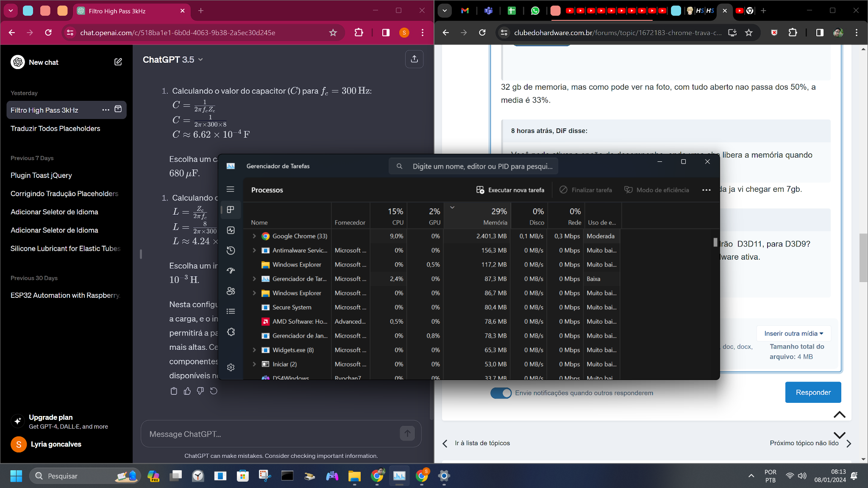Open Users page in Task Manager sidebar
The width and height of the screenshot is (868, 488).
coord(231,291)
